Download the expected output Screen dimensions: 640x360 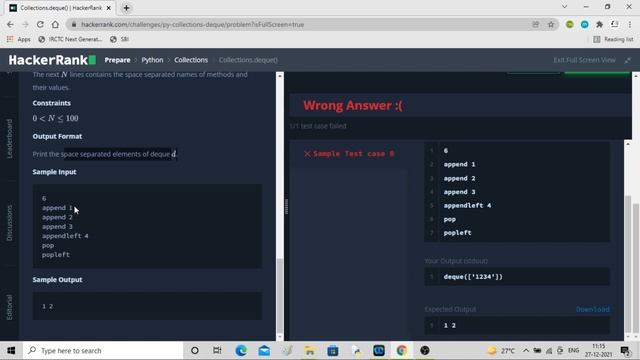tap(593, 309)
